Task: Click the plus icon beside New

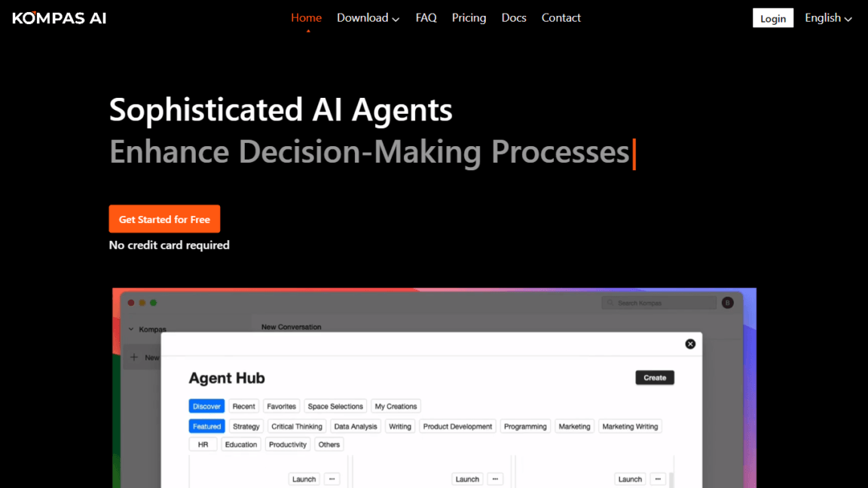Action: [x=134, y=358]
